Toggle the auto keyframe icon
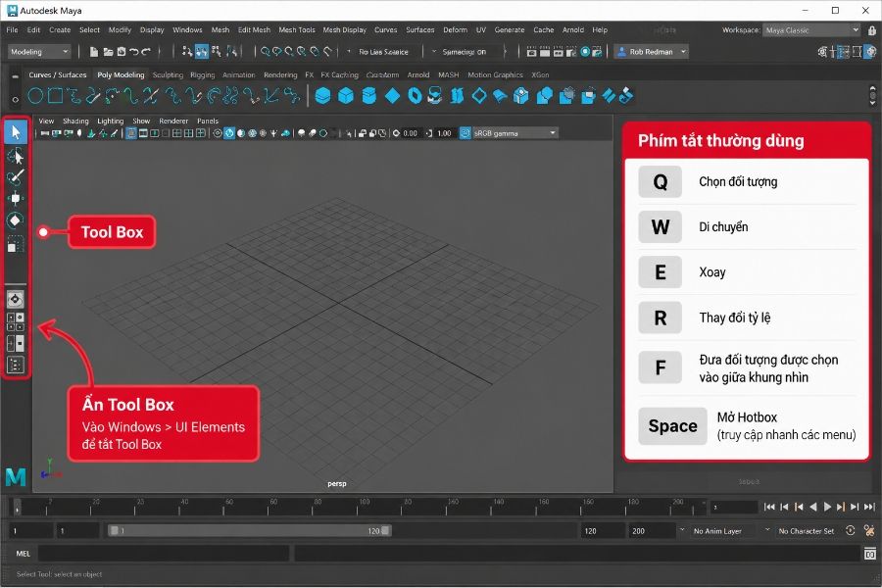 851,530
